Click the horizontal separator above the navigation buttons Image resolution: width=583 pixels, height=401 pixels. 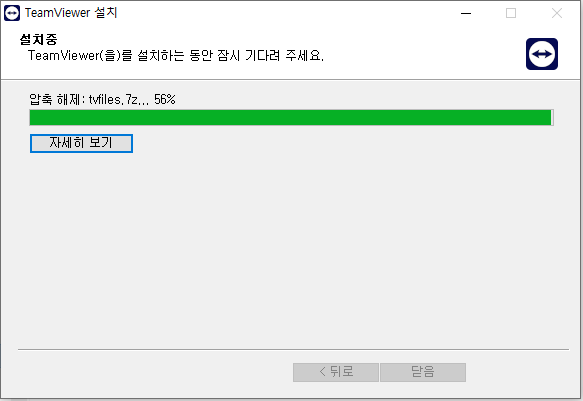293,349
